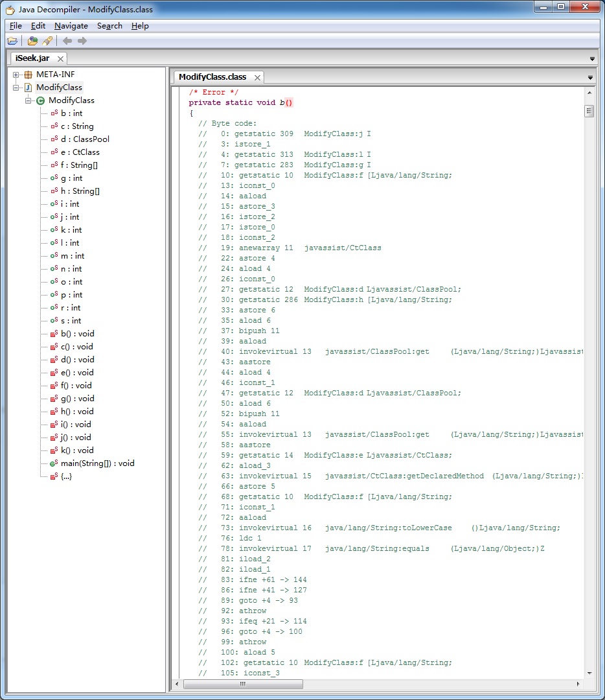Close the iSeek.jar tab
The height and width of the screenshot is (700, 605).
(x=60, y=58)
